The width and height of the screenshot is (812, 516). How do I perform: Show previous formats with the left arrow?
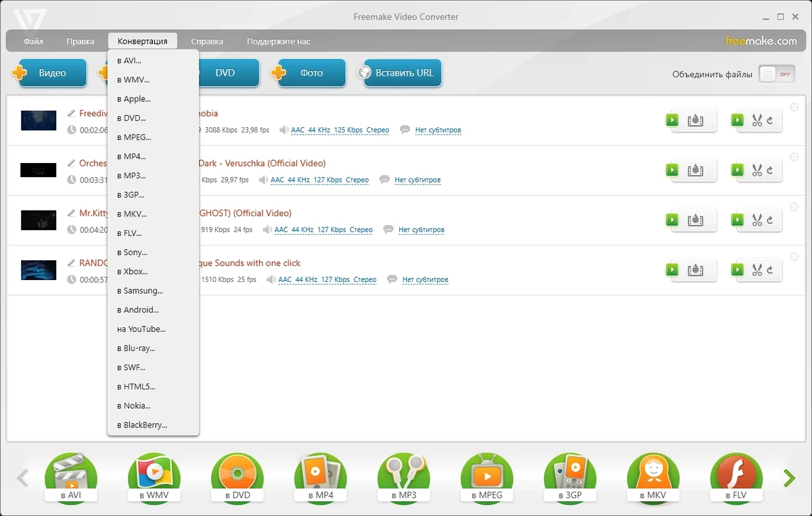(22, 478)
